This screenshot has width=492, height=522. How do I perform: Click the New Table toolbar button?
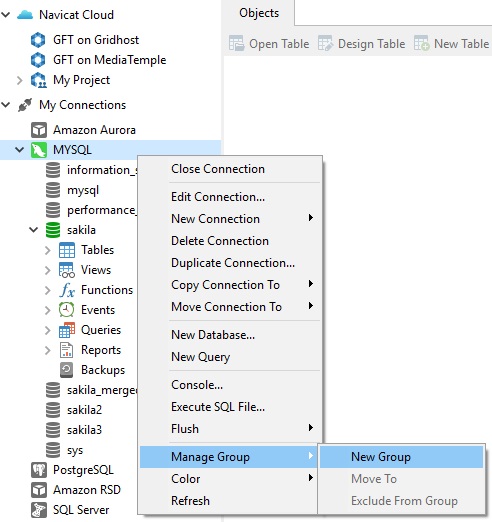(x=451, y=44)
